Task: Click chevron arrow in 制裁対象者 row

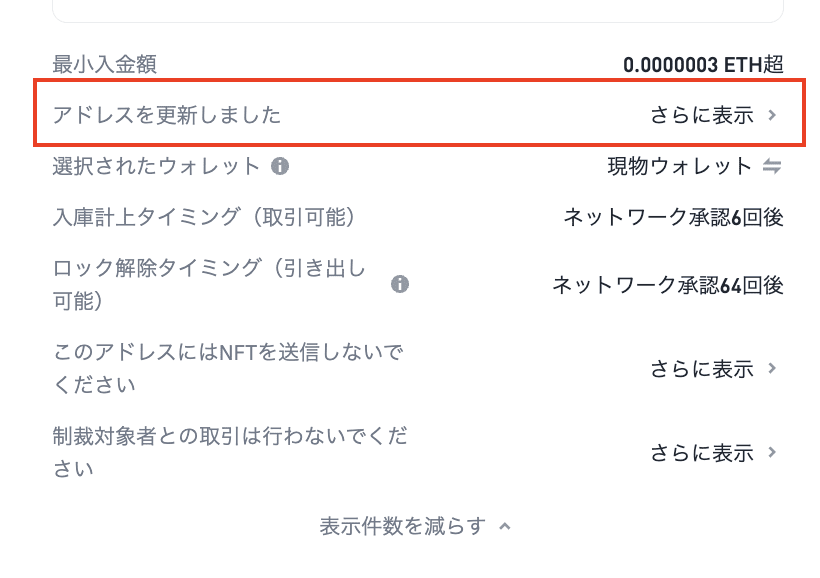Action: pos(772,452)
